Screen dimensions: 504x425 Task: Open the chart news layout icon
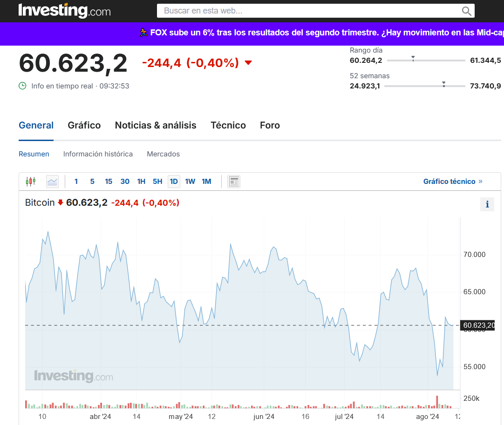(234, 182)
